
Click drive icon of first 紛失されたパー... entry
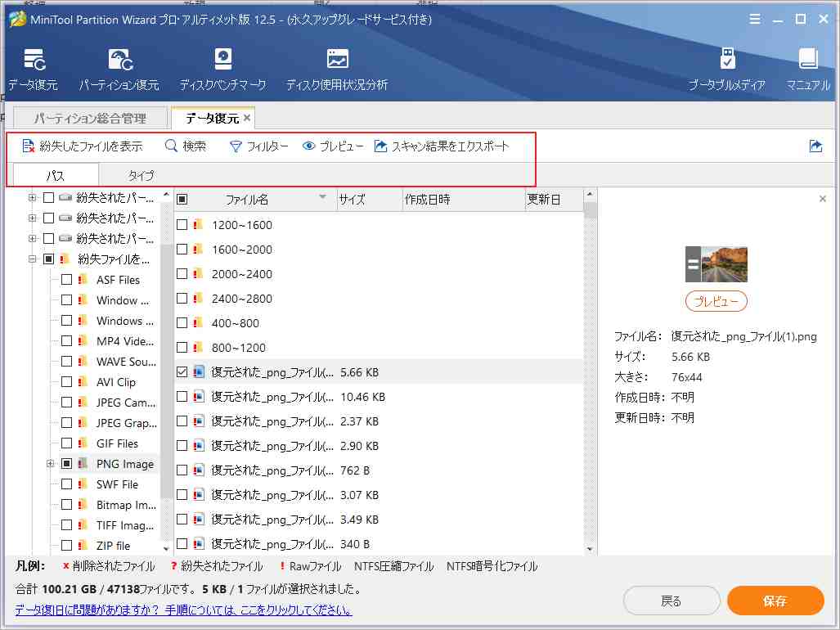pos(66,198)
